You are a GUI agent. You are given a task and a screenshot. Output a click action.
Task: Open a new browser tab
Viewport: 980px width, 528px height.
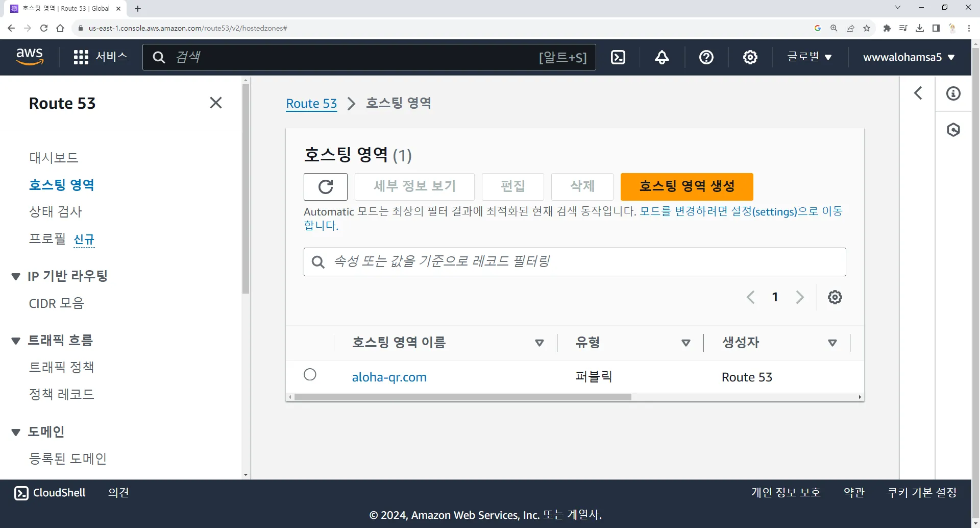[x=138, y=9]
